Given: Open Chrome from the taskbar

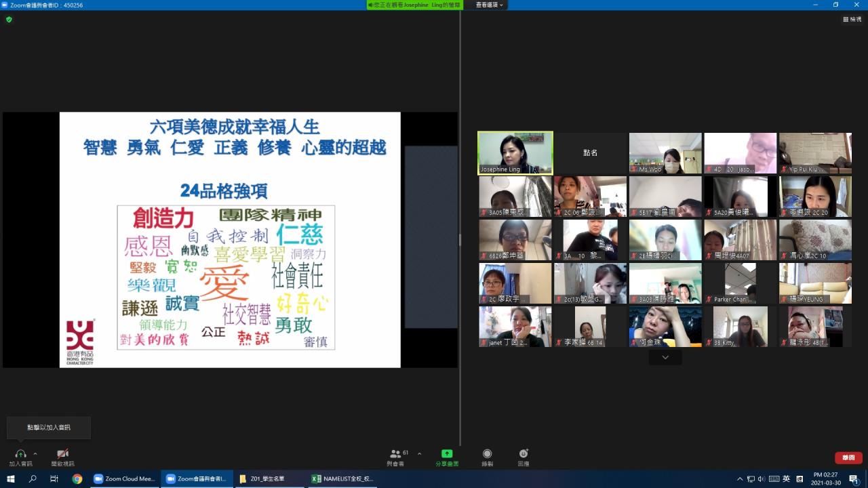Looking at the screenshot, I should pos(77,479).
